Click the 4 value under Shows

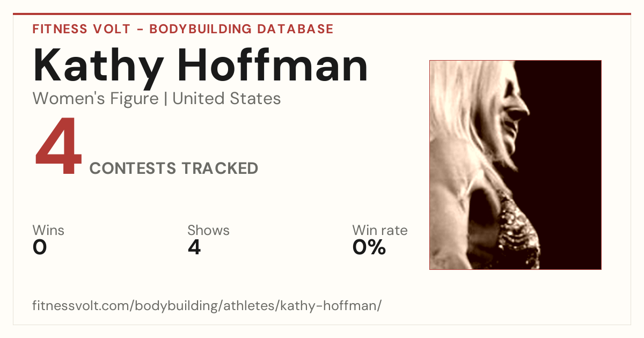pos(194,247)
